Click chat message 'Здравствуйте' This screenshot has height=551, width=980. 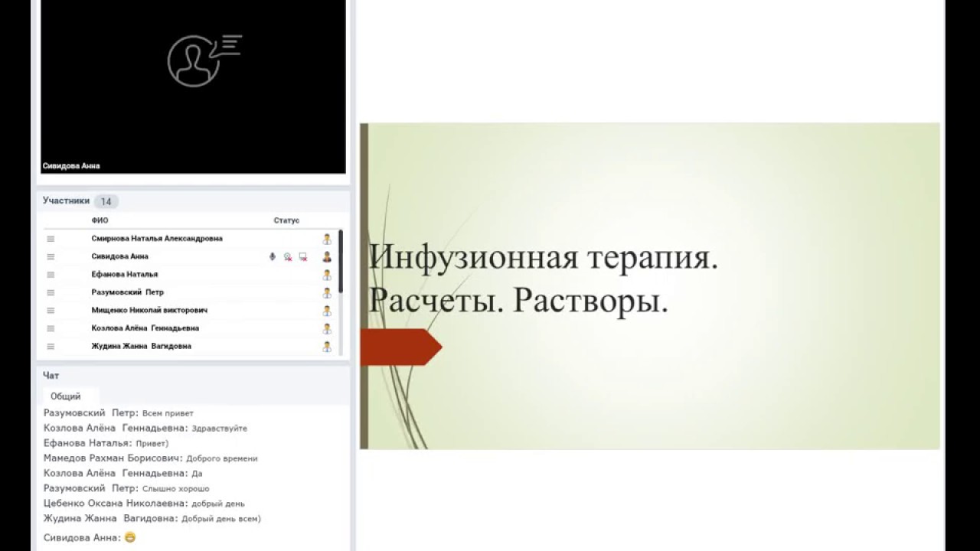click(220, 429)
